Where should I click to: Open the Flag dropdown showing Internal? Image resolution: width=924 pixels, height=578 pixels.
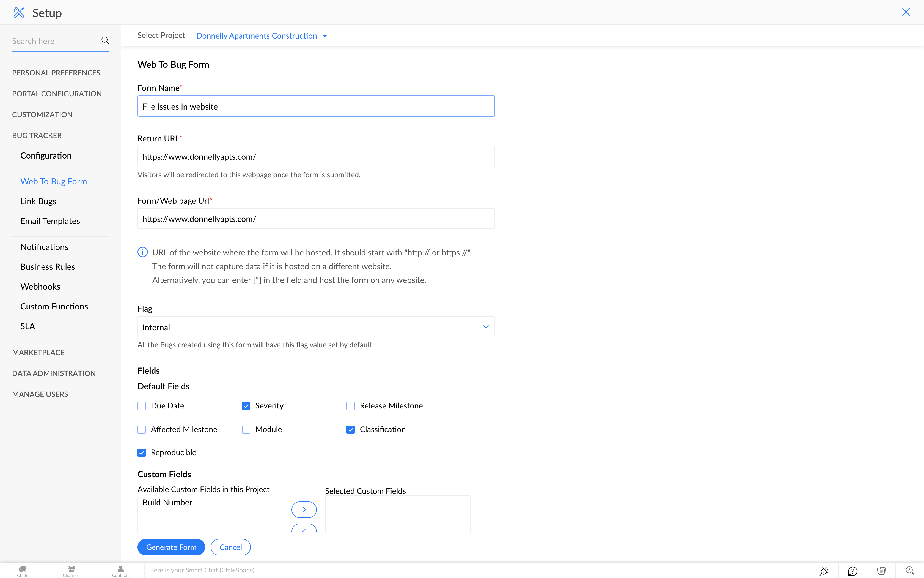click(x=316, y=327)
